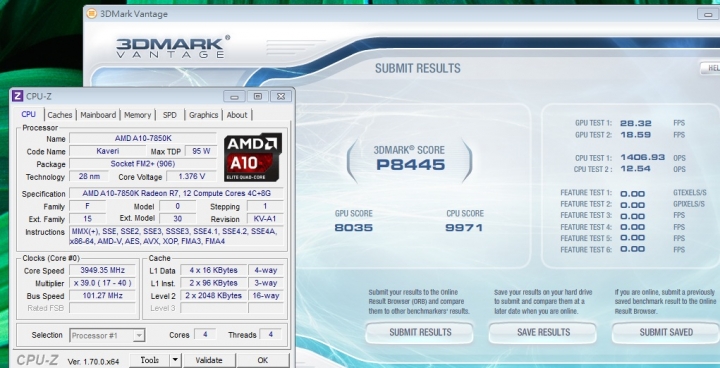Minimize the 3DMark Vantage window
Viewport: 720px width, 368px height.
708,15
